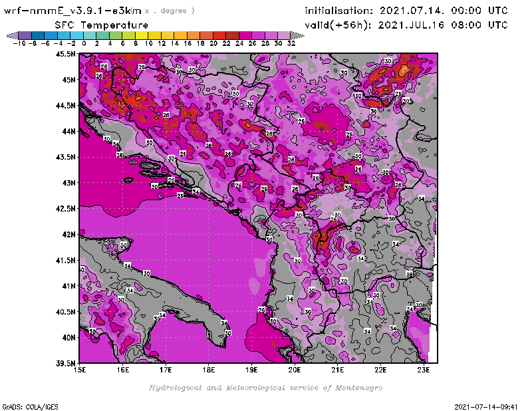The width and height of the screenshot is (532, 411).
Task: Click the legend tick label -10
Action: 19,43
